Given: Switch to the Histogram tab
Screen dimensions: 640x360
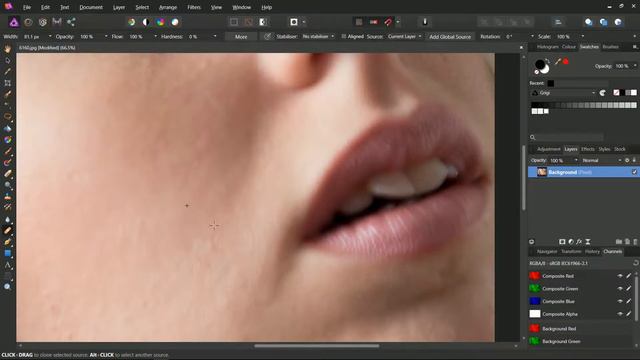Looking at the screenshot, I should (x=547, y=47).
